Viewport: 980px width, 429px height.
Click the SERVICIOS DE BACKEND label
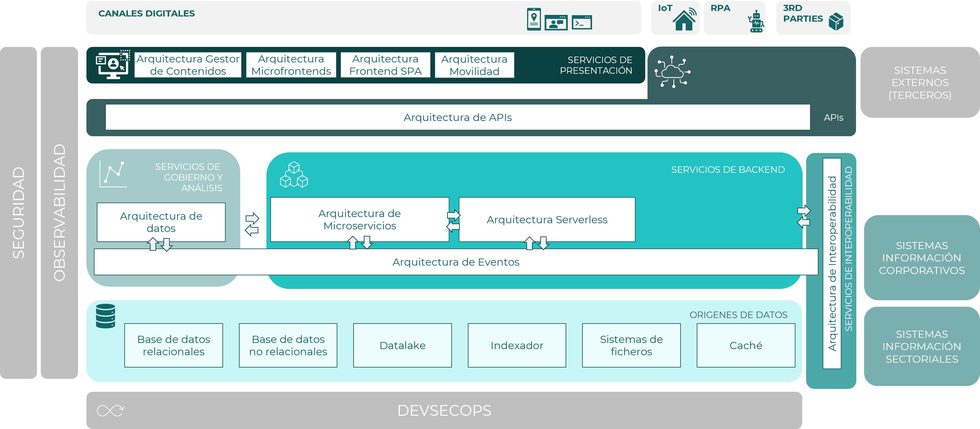728,170
